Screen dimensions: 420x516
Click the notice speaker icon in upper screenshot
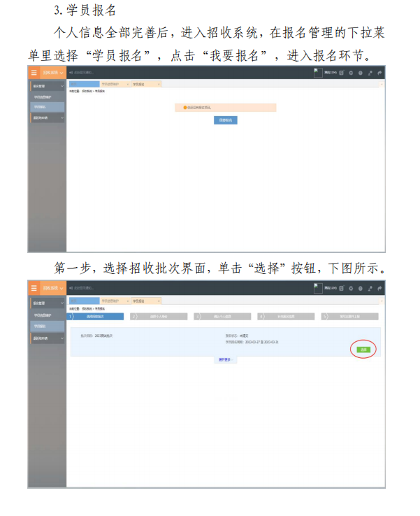[71, 73]
